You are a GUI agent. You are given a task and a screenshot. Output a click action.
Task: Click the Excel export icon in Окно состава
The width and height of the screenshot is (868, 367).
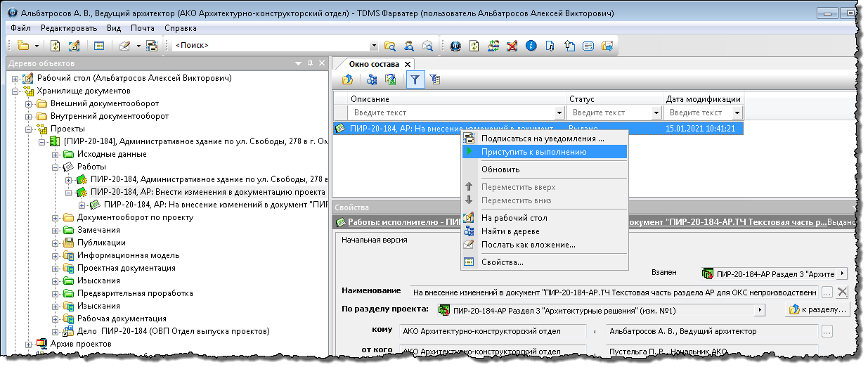click(391, 79)
